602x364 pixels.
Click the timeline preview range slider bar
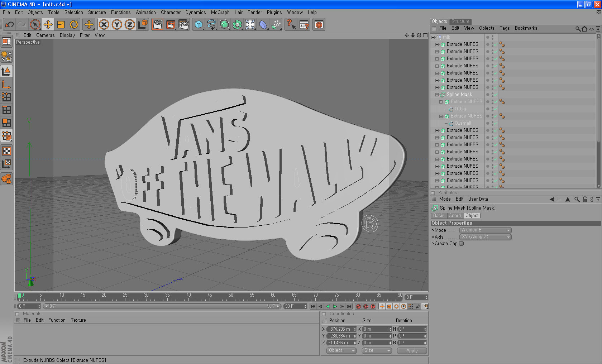tap(162, 306)
